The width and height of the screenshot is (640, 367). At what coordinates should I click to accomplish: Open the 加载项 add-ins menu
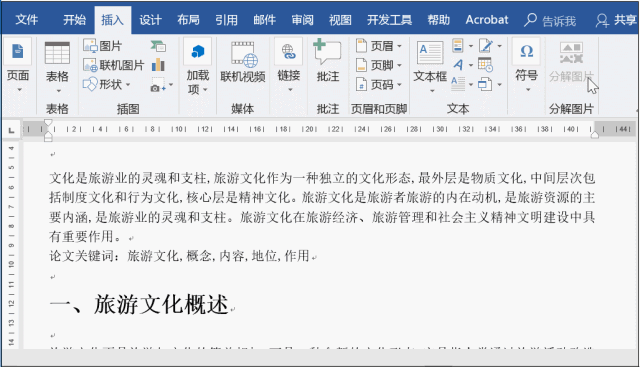pos(198,66)
